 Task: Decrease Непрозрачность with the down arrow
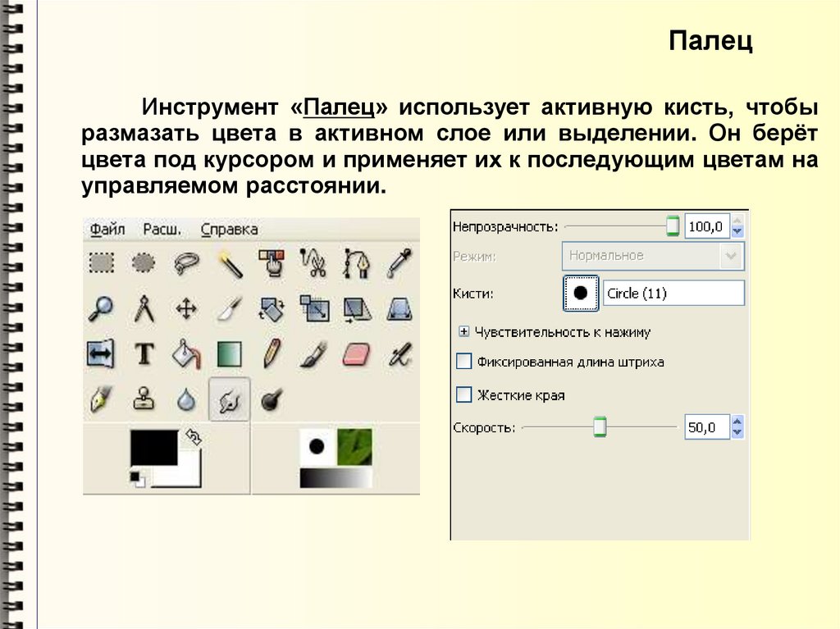(x=737, y=232)
